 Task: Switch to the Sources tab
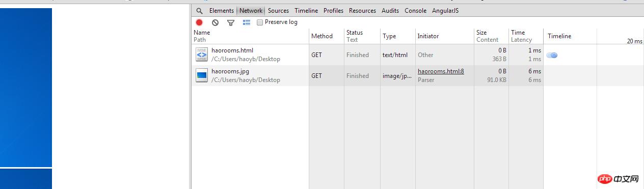point(278,11)
